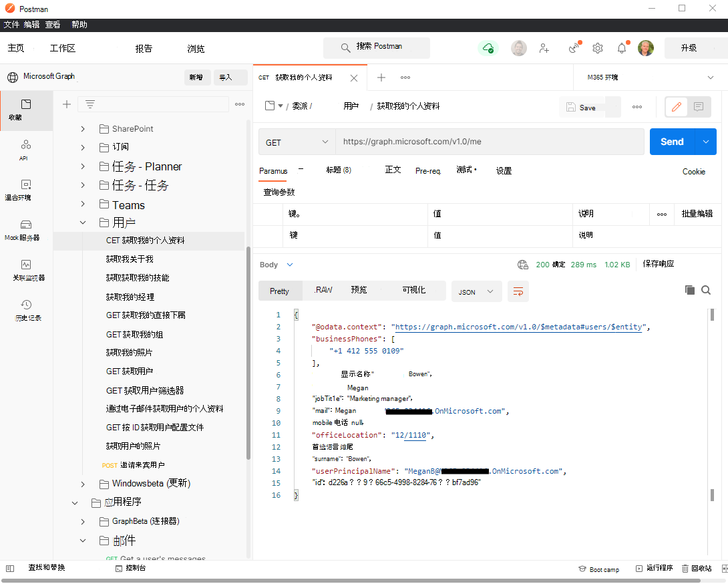This screenshot has height=584, width=728.
Task: Click the Cookie link
Action: pyautogui.click(x=694, y=172)
